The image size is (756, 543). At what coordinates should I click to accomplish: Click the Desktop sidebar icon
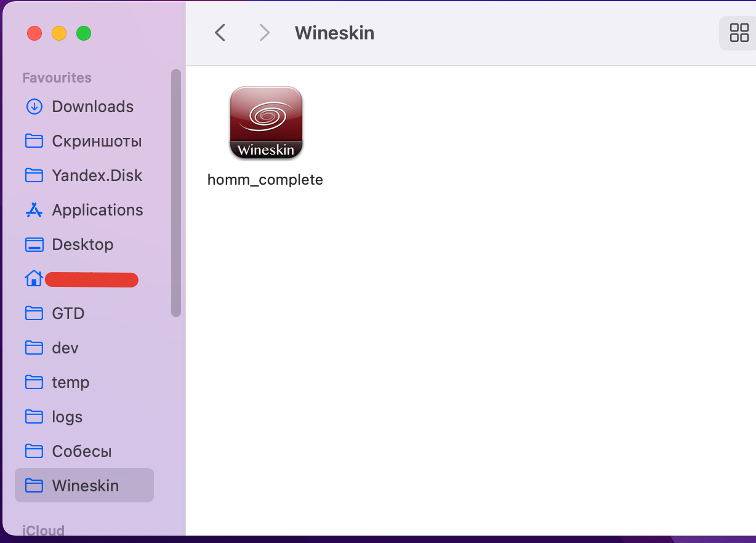pos(34,244)
